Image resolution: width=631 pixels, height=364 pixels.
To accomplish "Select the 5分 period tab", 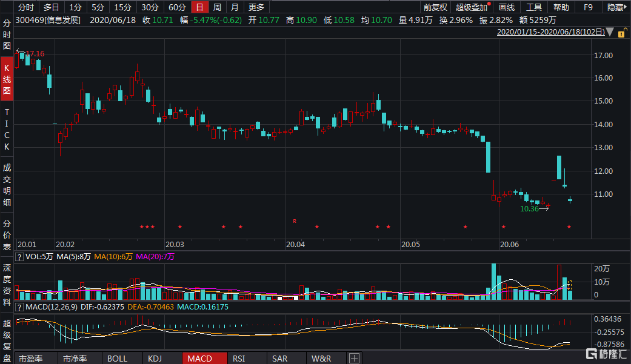I will click(98, 7).
